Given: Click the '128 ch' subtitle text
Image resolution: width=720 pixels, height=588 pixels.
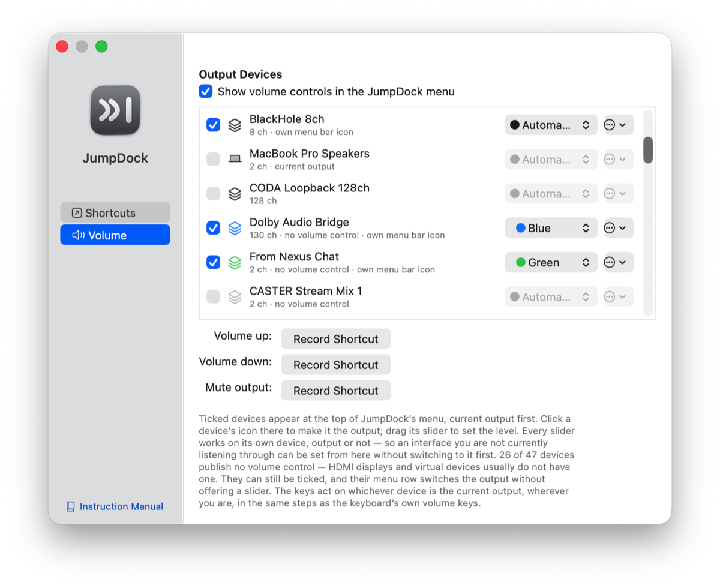Looking at the screenshot, I should click(263, 200).
